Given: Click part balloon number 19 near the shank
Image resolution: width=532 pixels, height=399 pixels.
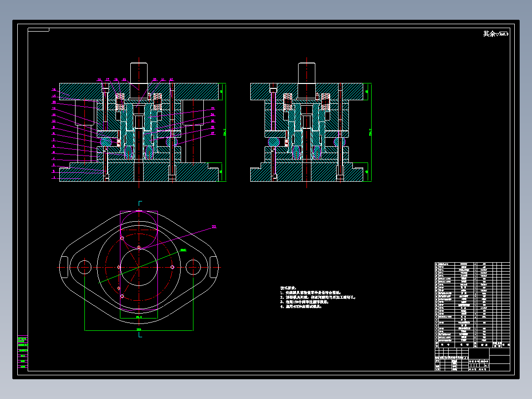Looking at the screenshot, I should (x=124, y=80).
